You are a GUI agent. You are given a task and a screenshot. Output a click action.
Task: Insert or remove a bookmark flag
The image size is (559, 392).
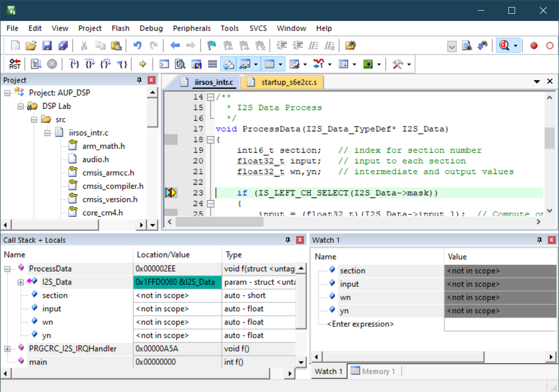tap(213, 46)
